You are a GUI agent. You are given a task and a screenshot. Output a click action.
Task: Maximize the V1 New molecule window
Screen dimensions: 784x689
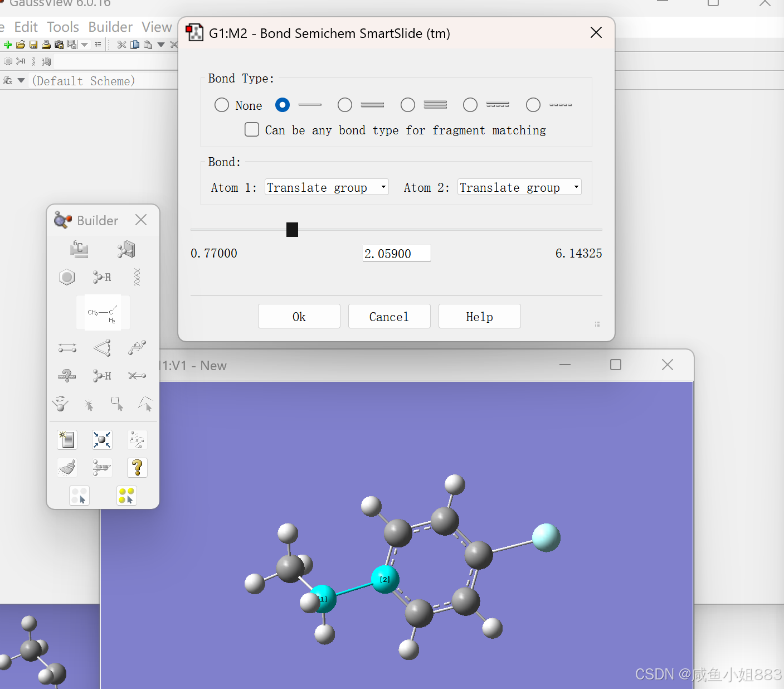[x=616, y=365]
